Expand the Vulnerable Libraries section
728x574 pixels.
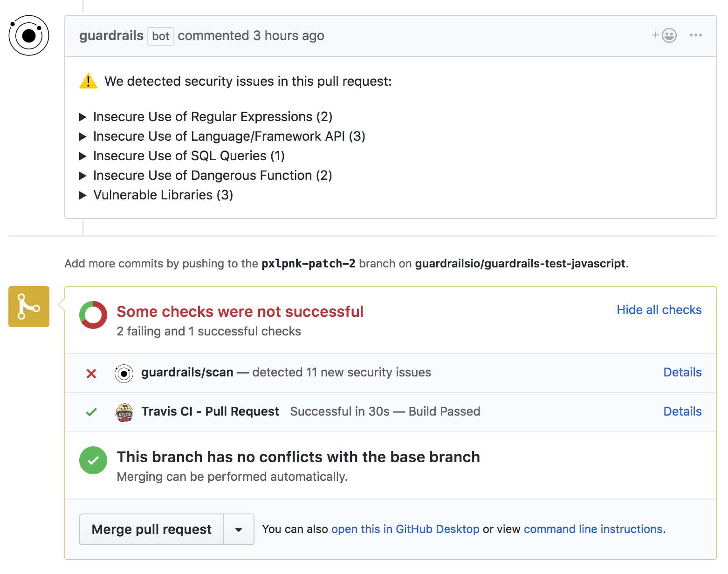tap(83, 195)
